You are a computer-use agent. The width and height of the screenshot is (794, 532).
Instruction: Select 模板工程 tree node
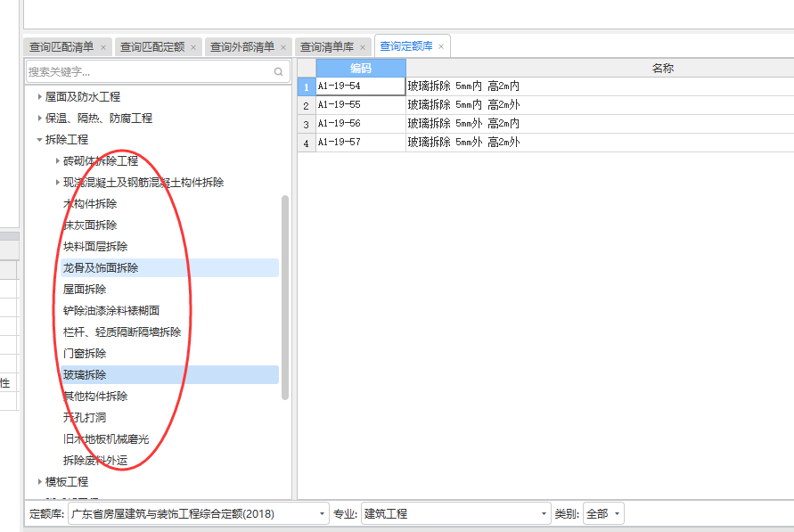[67, 481]
